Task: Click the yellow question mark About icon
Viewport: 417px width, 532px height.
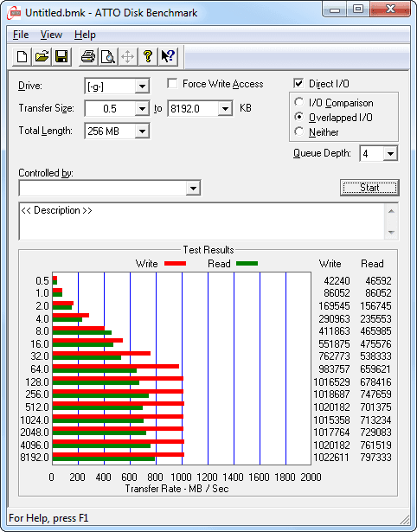Action: pos(148,56)
